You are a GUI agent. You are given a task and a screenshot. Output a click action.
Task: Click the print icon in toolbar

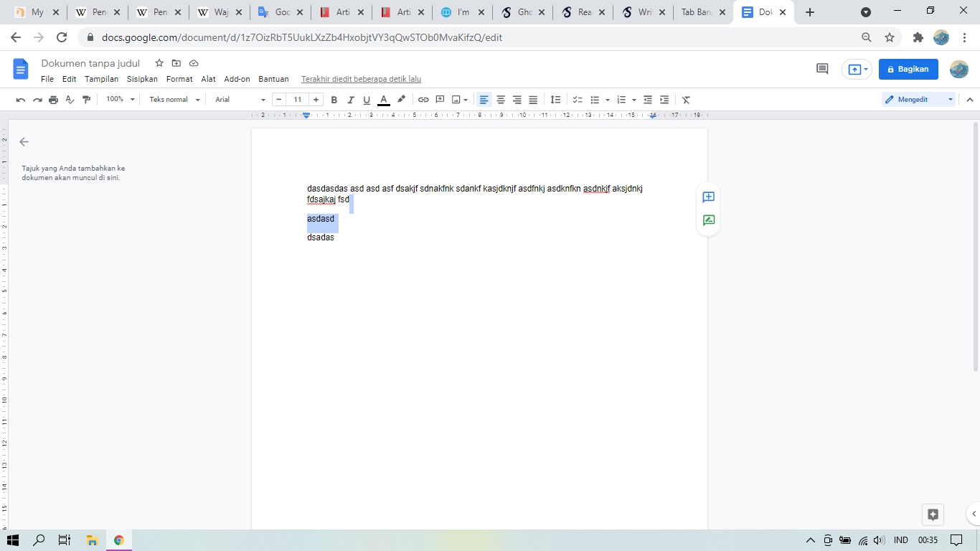point(53,100)
